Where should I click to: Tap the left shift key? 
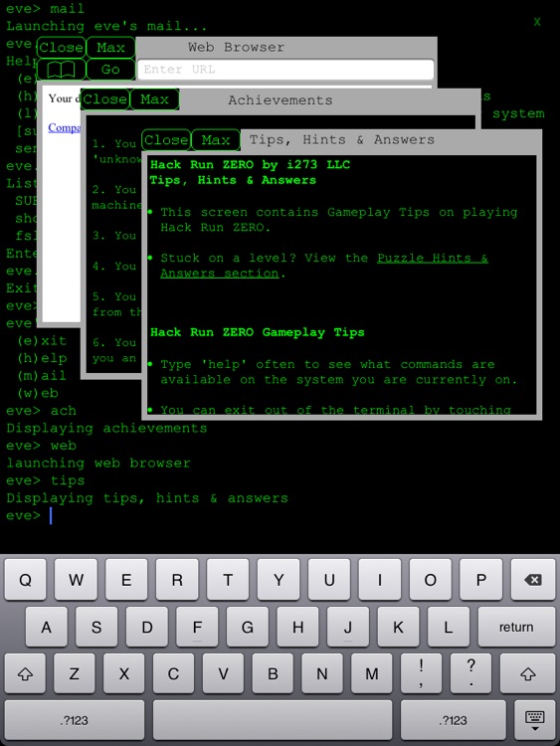click(x=25, y=673)
